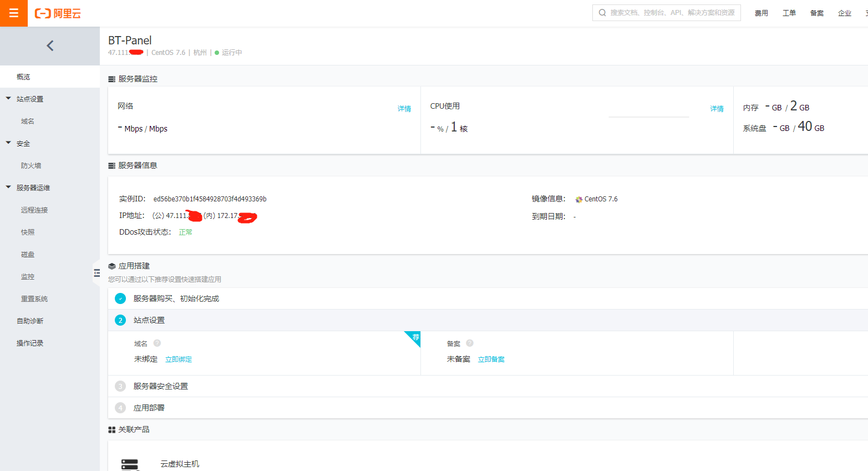
Task: Open the orange hamburger menu
Action: pyautogui.click(x=14, y=13)
